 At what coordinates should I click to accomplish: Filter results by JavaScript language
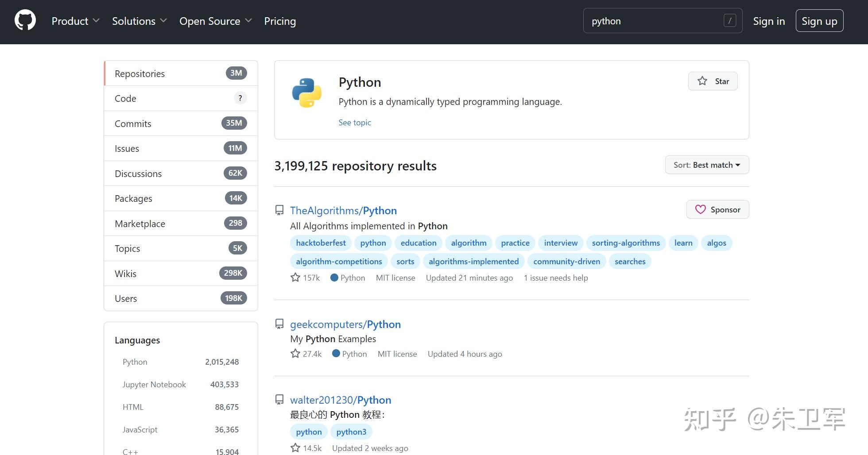(181, 429)
